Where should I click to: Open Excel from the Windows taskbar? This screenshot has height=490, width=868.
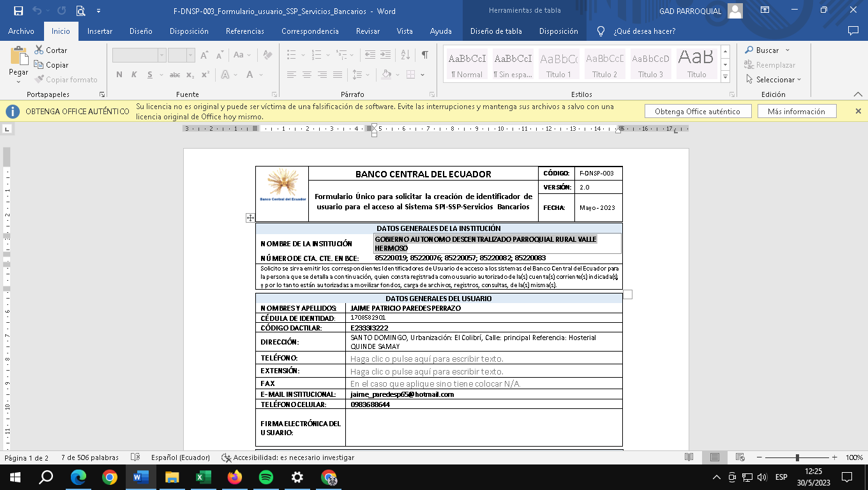coord(204,477)
